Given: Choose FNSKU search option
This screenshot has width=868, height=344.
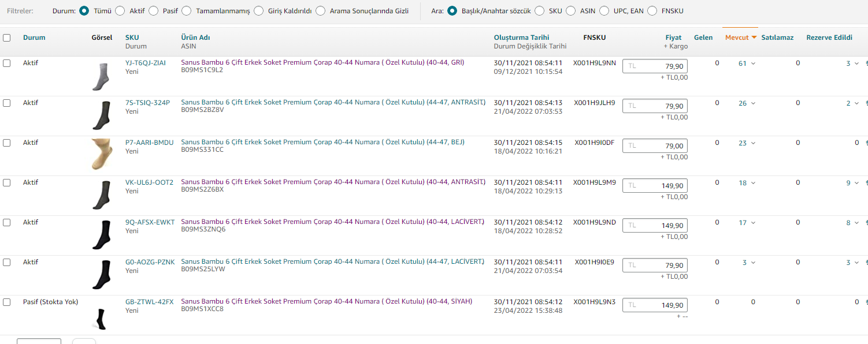Looking at the screenshot, I should tap(652, 10).
